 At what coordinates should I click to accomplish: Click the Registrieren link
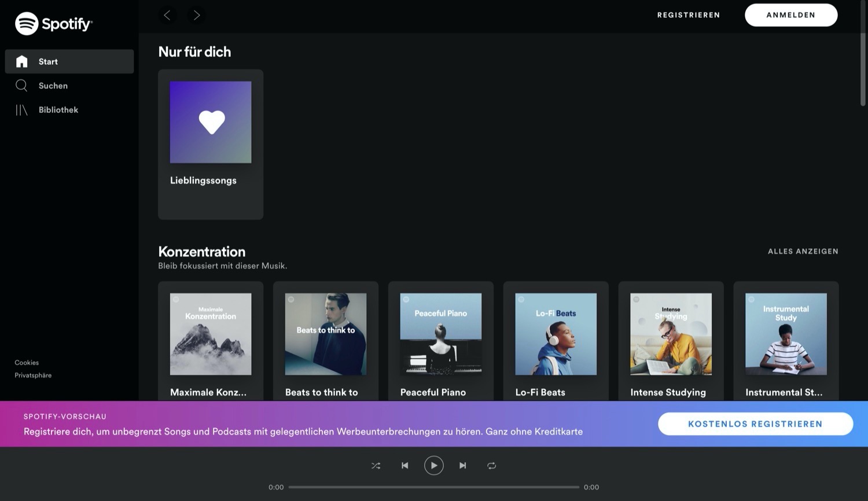coord(689,15)
